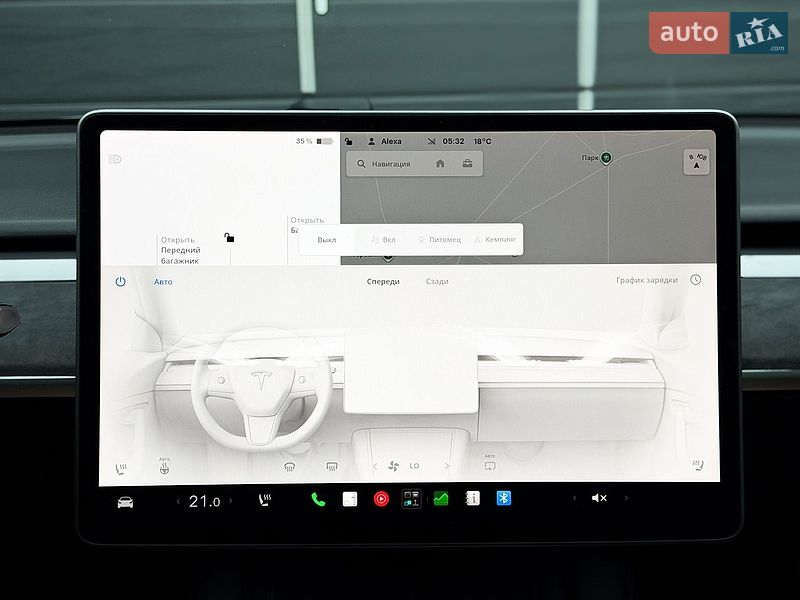800x600 pixels.
Task: Tap the 18°C outside temperature
Action: 482,141
